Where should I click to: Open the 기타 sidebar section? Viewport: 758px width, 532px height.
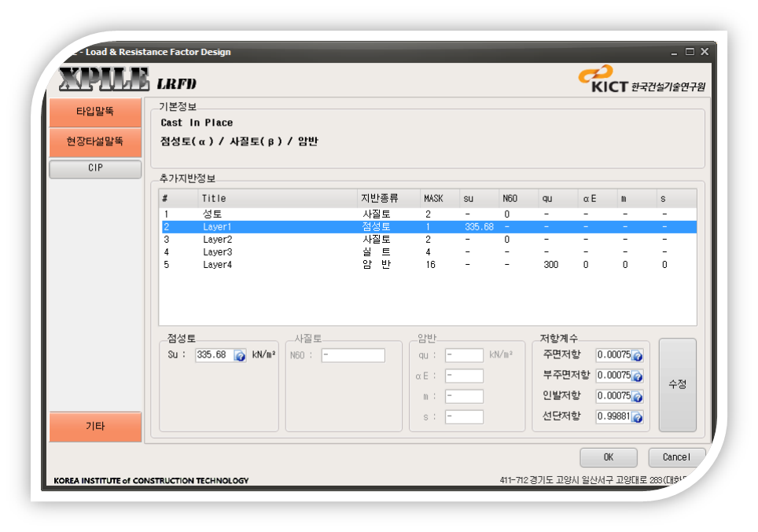click(95, 427)
